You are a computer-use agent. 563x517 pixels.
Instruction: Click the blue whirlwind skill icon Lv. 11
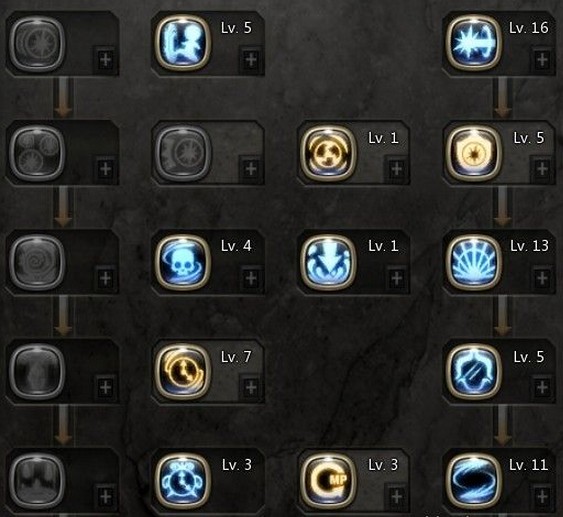pos(474,481)
